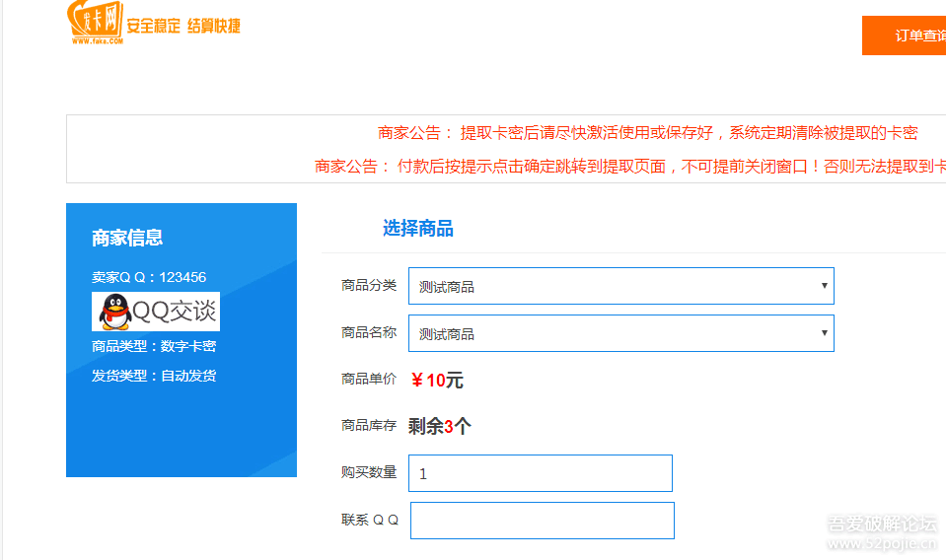
Task: Click the 商家信息 panel heading
Action: pyautogui.click(x=127, y=238)
